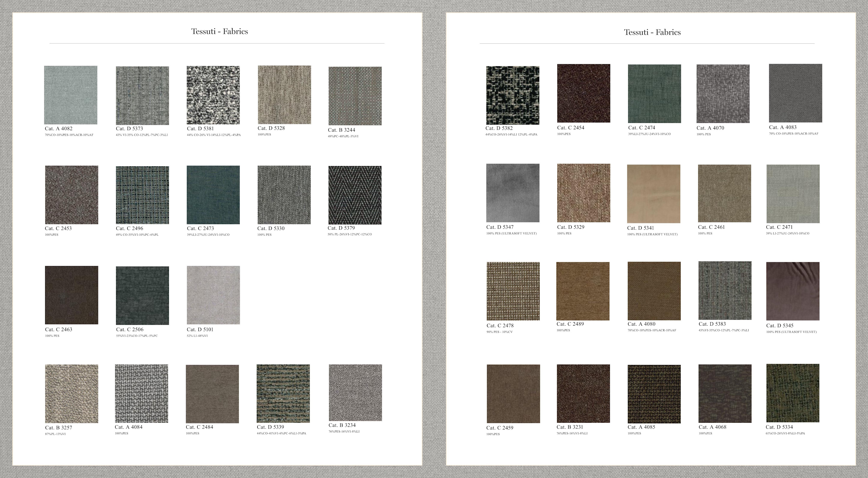Click the Cat. D 5341 tan velvet swatch
This screenshot has width=868, height=478.
point(653,194)
